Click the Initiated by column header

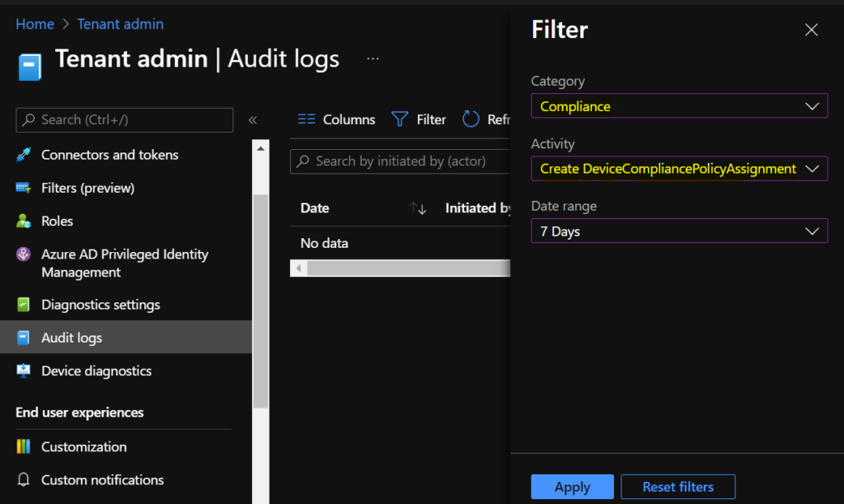coord(477,208)
